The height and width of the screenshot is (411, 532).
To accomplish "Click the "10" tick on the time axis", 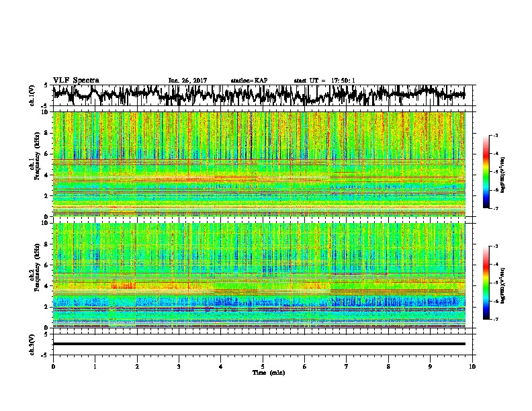I will pyautogui.click(x=472, y=367).
